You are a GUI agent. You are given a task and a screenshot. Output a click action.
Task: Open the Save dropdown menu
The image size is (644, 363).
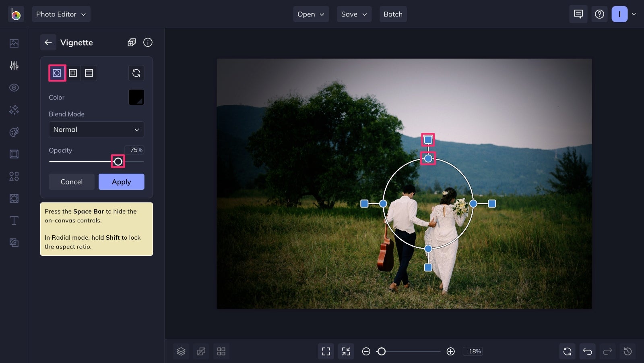(354, 14)
